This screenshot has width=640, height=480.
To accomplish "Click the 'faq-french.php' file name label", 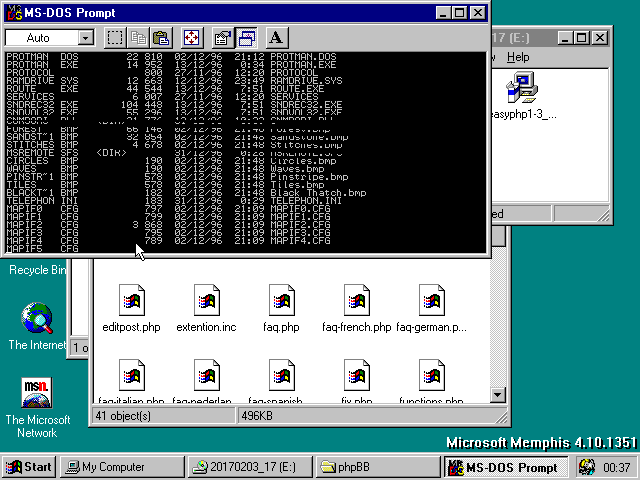I will tap(357, 327).
